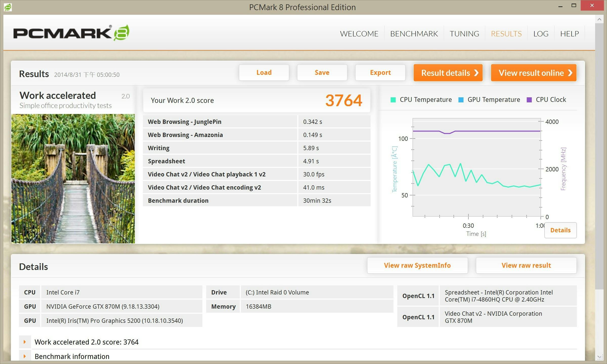Click the Export button

[x=380, y=73]
